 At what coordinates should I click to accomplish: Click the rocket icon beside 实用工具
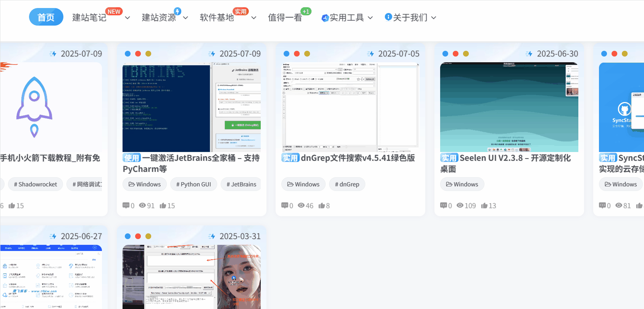(325, 18)
